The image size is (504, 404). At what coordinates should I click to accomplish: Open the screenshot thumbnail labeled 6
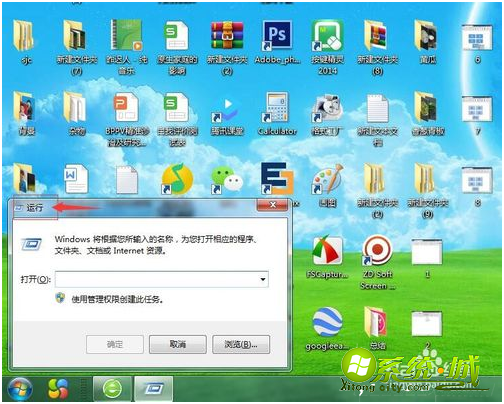[477, 37]
